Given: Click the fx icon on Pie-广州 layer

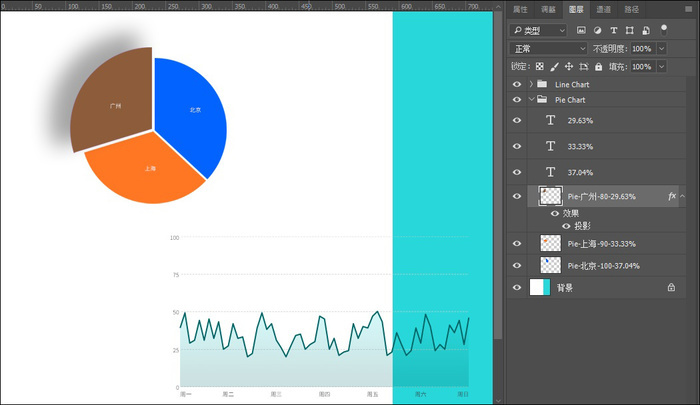Looking at the screenshot, I should [672, 196].
